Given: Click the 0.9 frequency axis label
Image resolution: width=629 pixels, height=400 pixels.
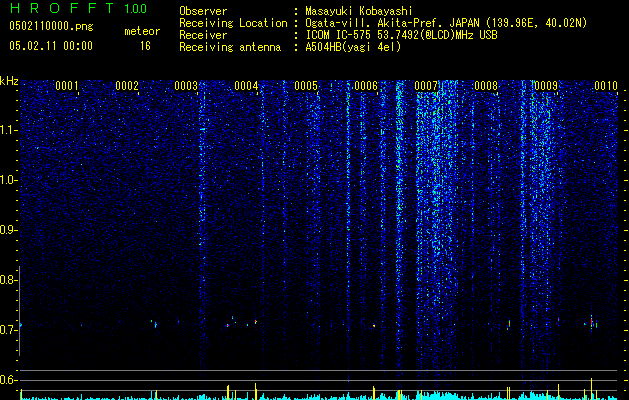Looking at the screenshot, I should [7, 230].
